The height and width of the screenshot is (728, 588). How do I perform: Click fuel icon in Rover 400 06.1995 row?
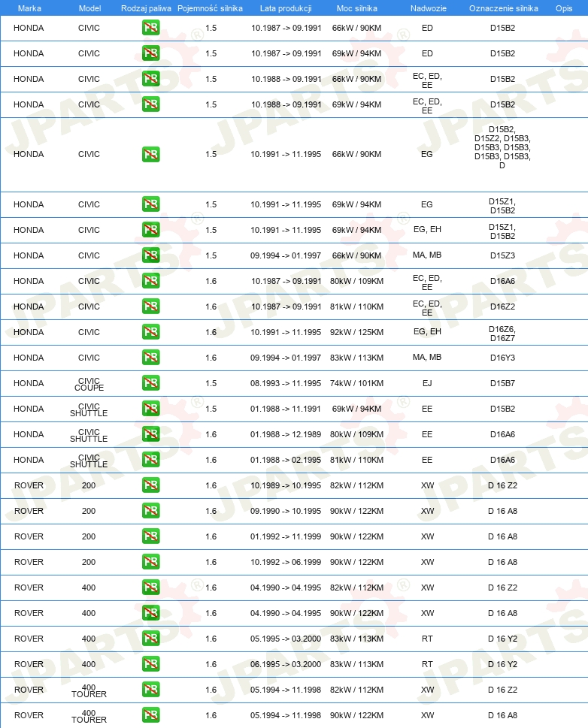[x=150, y=664]
